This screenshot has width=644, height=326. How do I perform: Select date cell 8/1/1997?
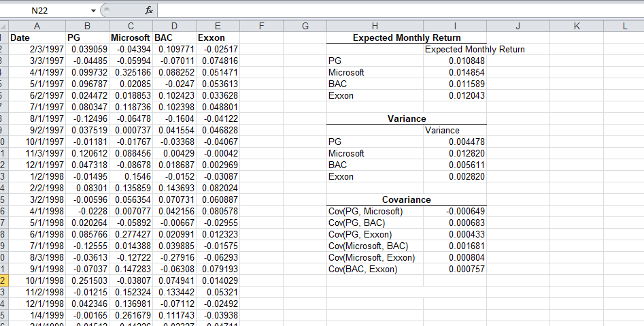pos(37,119)
